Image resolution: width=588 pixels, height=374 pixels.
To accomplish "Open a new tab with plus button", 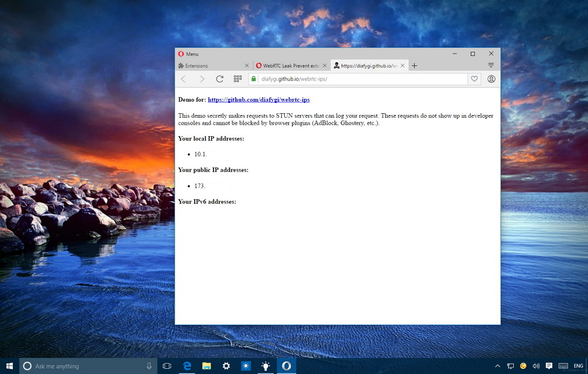I will 415,65.
